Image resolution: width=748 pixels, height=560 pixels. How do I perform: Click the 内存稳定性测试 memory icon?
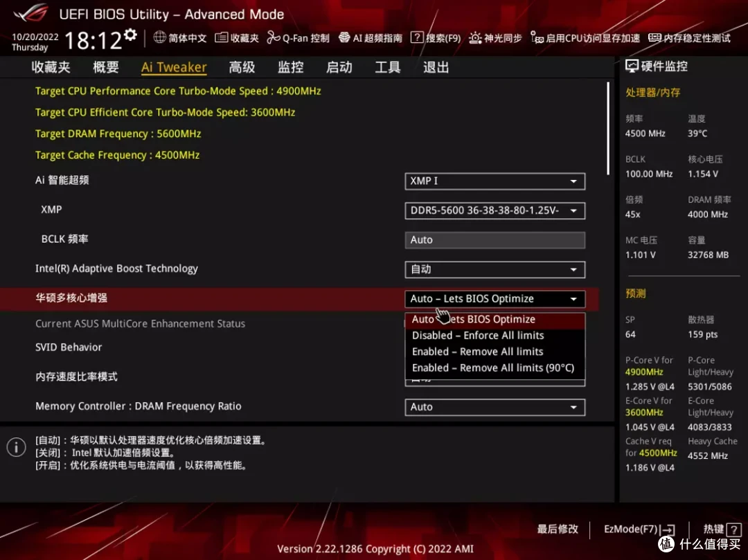tap(654, 37)
